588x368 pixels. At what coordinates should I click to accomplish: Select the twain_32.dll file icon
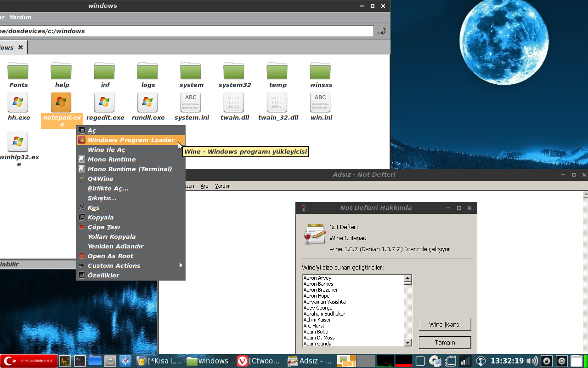[x=277, y=102]
